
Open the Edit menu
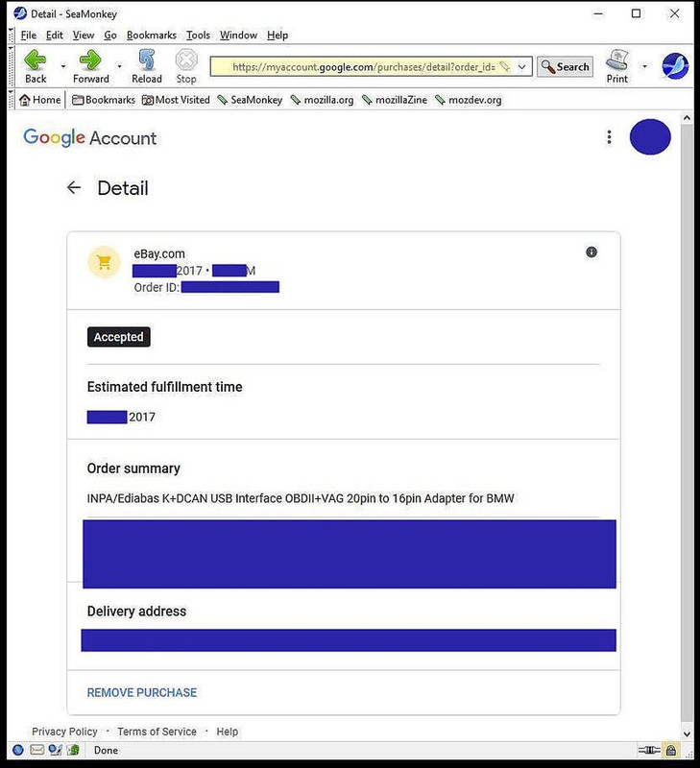click(x=55, y=36)
